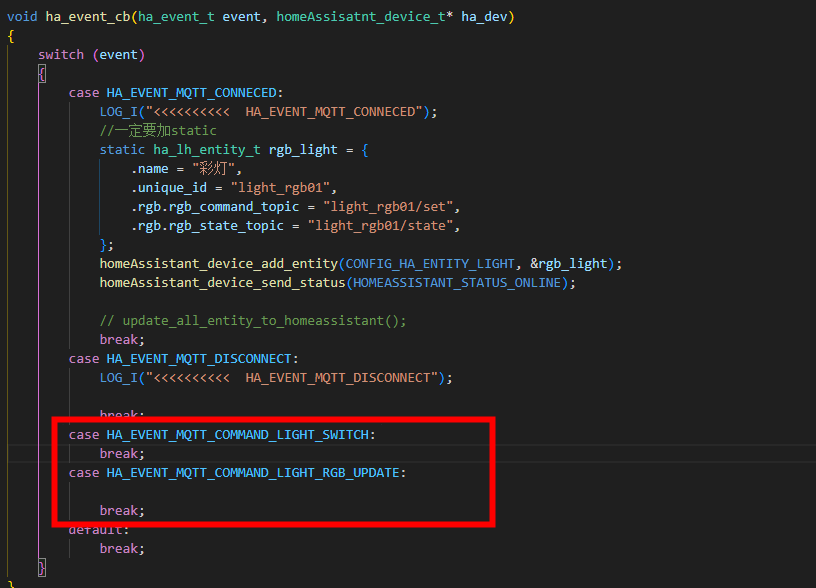Click the HA_EVENT_MQTT_DISCONNECT case label
The height and width of the screenshot is (588, 816).
coord(199,359)
